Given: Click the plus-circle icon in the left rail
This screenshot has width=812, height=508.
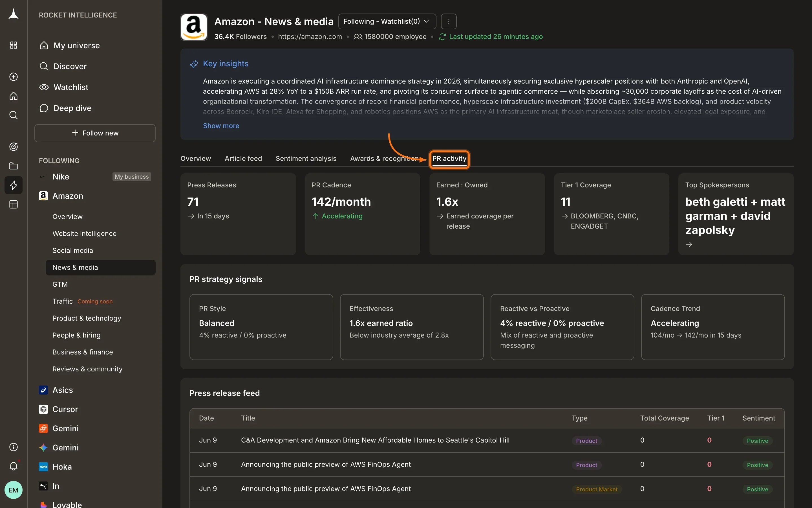Looking at the screenshot, I should click(14, 77).
